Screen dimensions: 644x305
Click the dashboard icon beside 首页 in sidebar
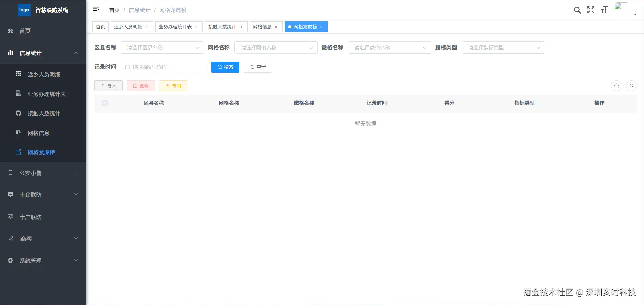[x=11, y=31]
